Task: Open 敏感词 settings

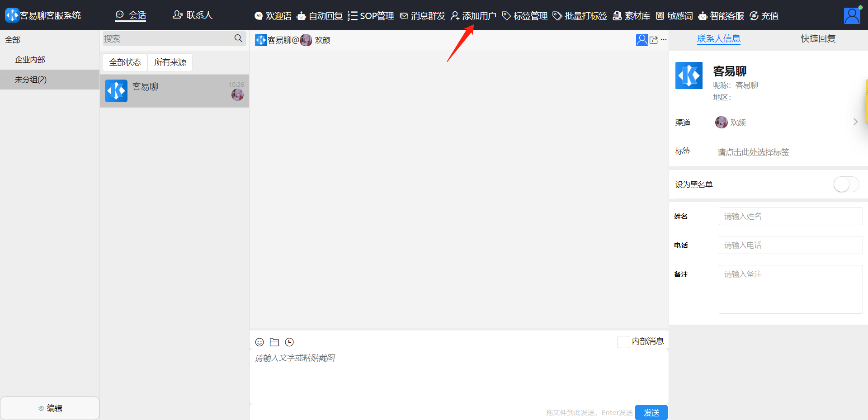Action: [x=675, y=16]
